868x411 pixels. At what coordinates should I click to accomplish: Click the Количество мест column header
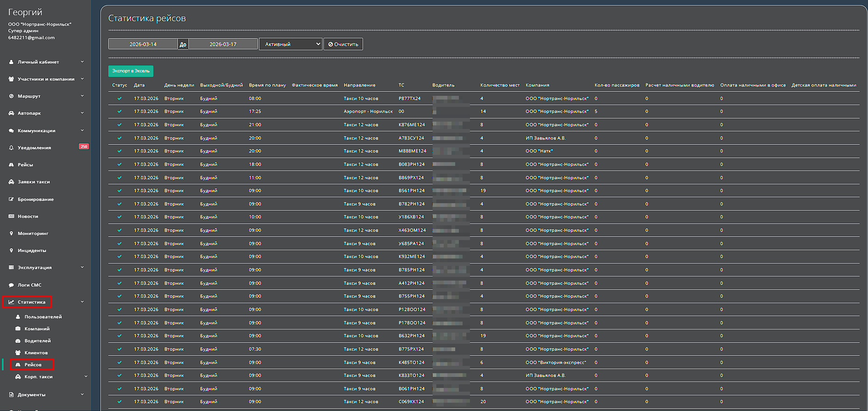tap(499, 85)
